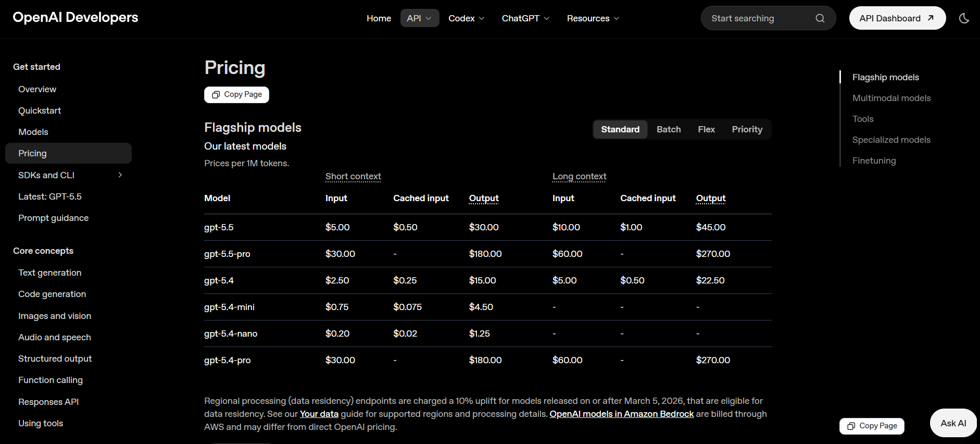Open Images and vision in sidebar
Viewport: 980px width, 444px height.
(x=55, y=316)
